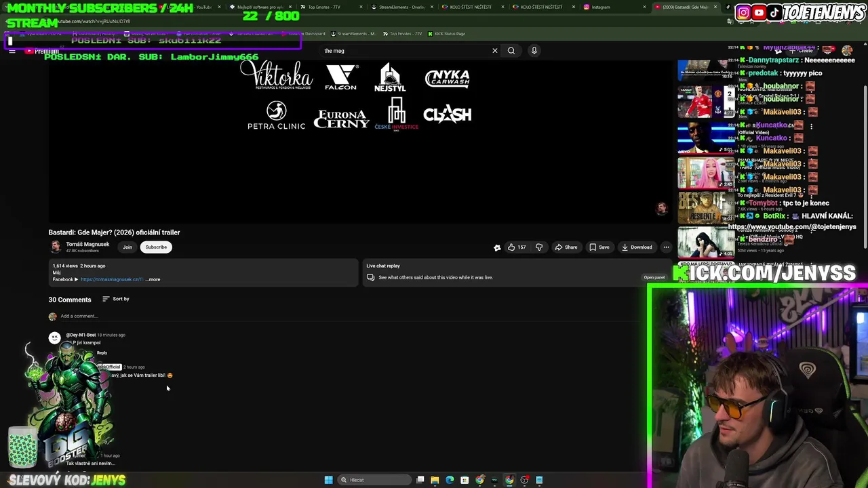Open more actions three-dot menu beside Download
The height and width of the screenshot is (488, 868).
tap(666, 247)
